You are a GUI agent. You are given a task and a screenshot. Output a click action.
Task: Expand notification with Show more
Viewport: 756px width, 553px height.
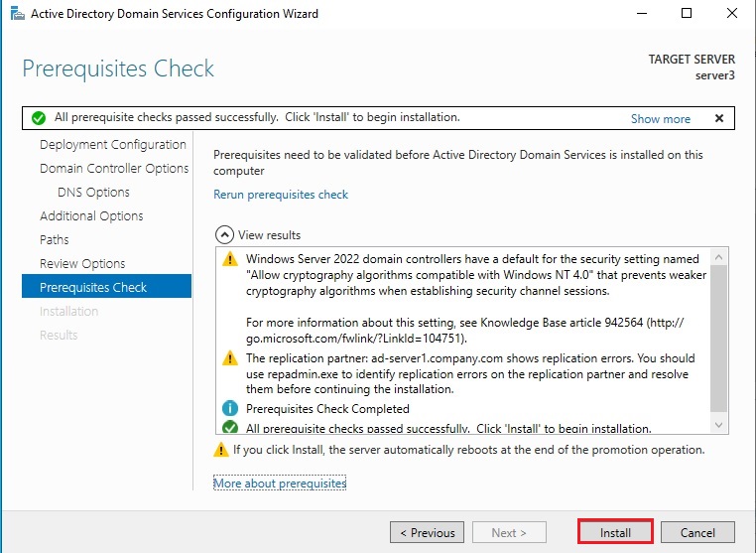(660, 119)
